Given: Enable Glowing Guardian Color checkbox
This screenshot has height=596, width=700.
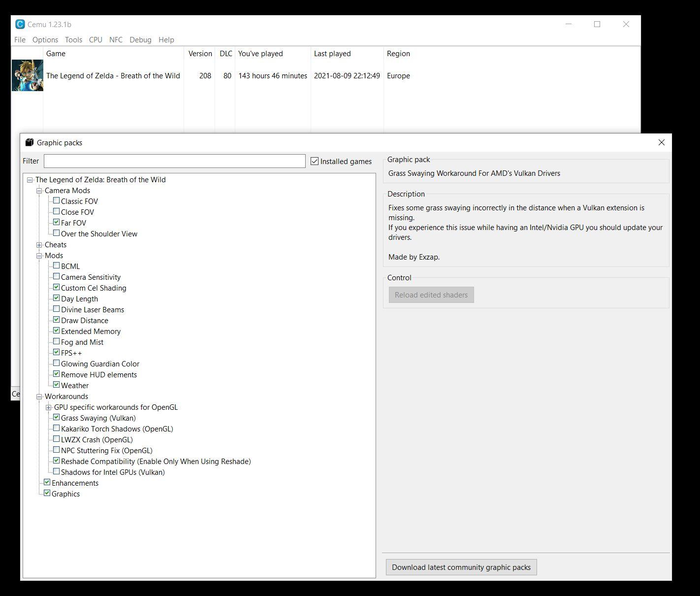Looking at the screenshot, I should [x=56, y=363].
